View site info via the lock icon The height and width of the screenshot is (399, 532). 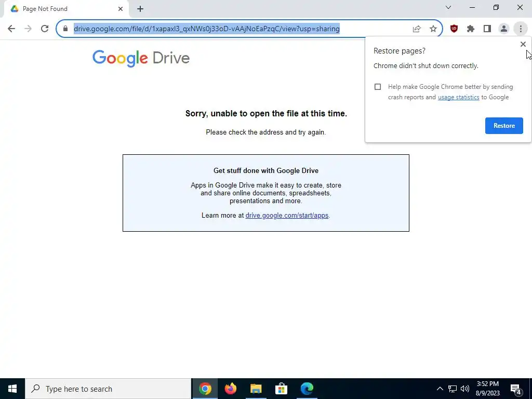pyautogui.click(x=65, y=29)
